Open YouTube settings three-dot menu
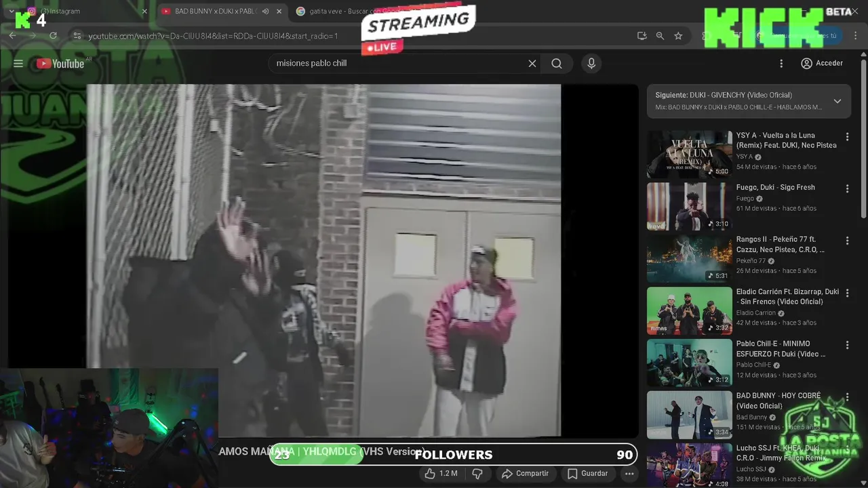 tap(781, 64)
